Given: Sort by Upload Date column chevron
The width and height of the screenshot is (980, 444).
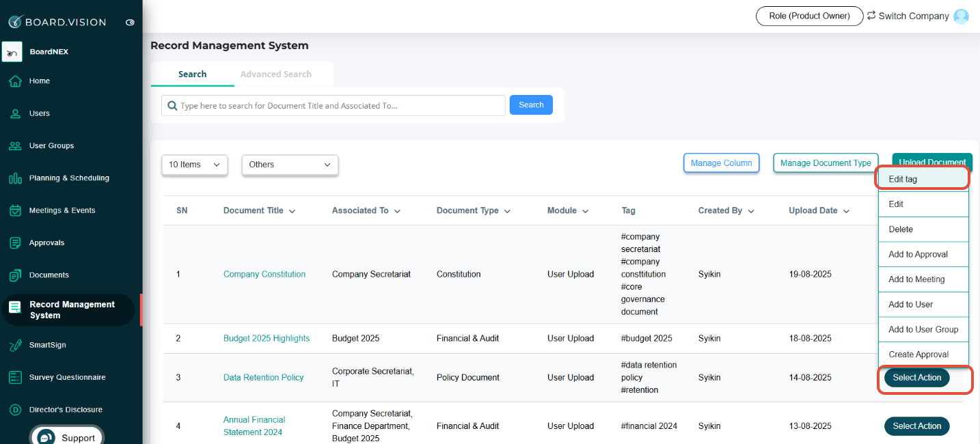Looking at the screenshot, I should tap(846, 212).
